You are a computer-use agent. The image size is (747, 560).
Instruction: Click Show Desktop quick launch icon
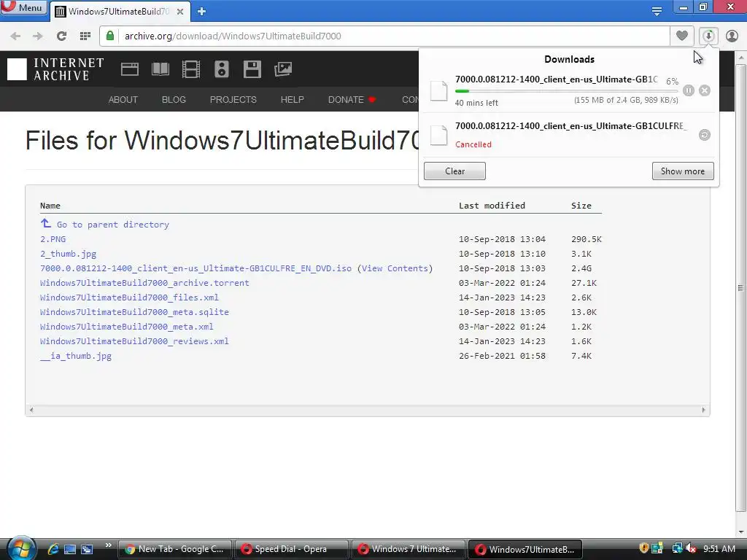click(70, 549)
